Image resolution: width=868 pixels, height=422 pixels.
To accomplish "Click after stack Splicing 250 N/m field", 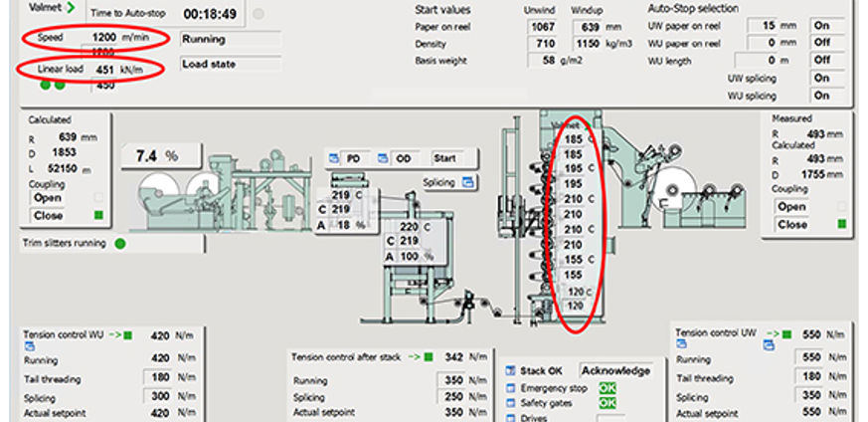I will (x=450, y=397).
